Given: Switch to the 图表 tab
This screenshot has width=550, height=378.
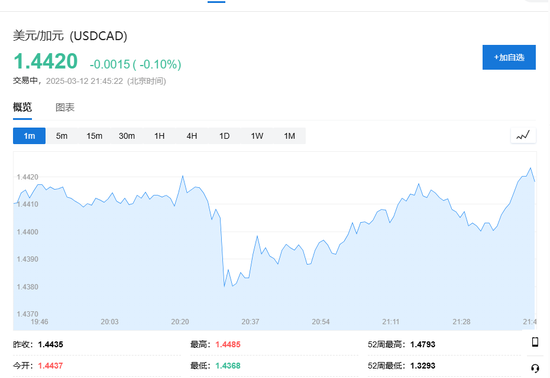Looking at the screenshot, I should pyautogui.click(x=65, y=107).
